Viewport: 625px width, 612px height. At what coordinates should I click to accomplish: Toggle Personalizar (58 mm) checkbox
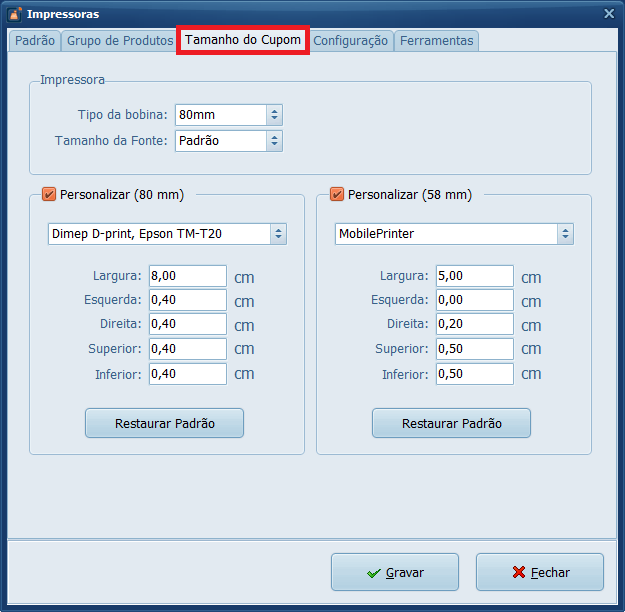tap(336, 195)
